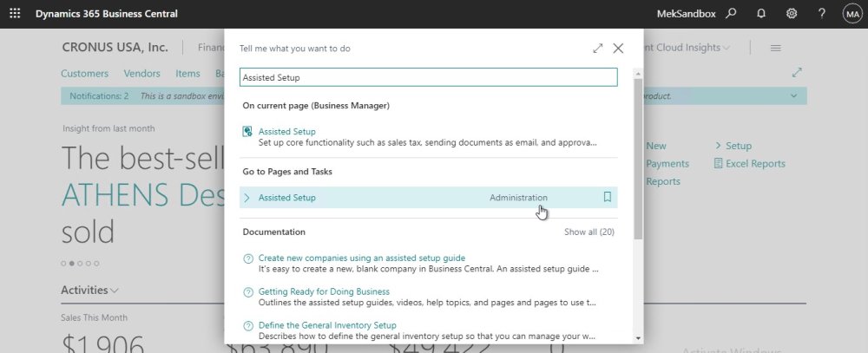Bookmark the Assisted Setup page result

point(608,198)
